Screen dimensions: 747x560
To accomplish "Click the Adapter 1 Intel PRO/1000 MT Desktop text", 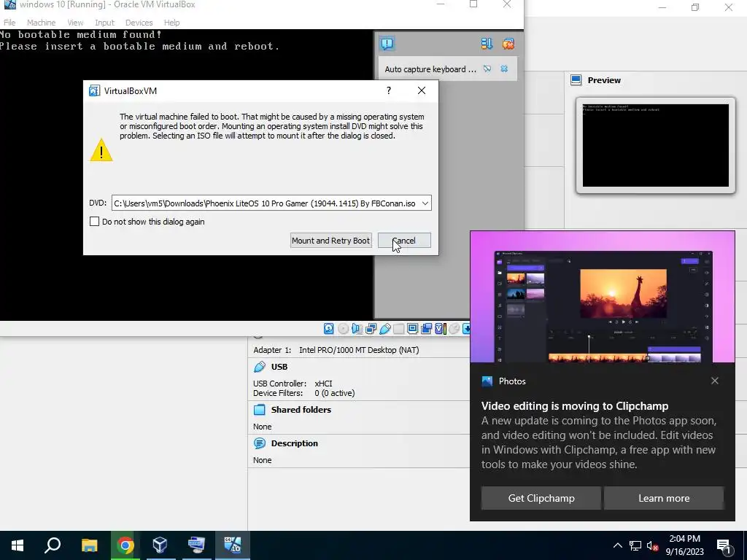I will click(336, 350).
